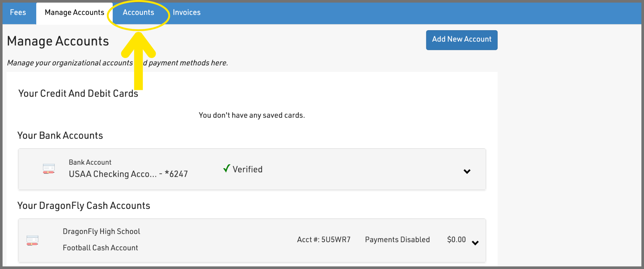
Task: Select the Manage Accounts tab
Action: (74, 12)
